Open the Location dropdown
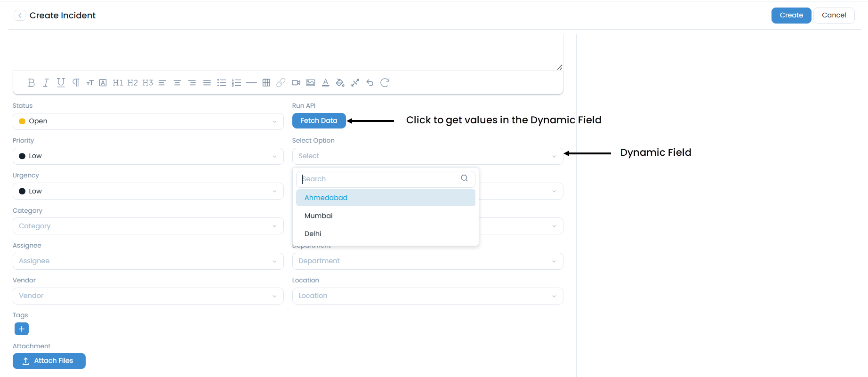This screenshot has width=868, height=377. [427, 296]
